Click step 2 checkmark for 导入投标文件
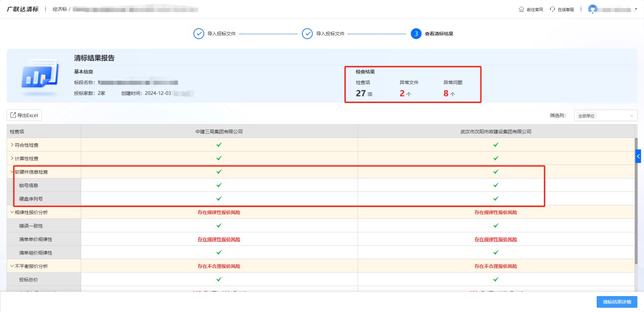Viewport: 644px width, 312px height. point(307,33)
